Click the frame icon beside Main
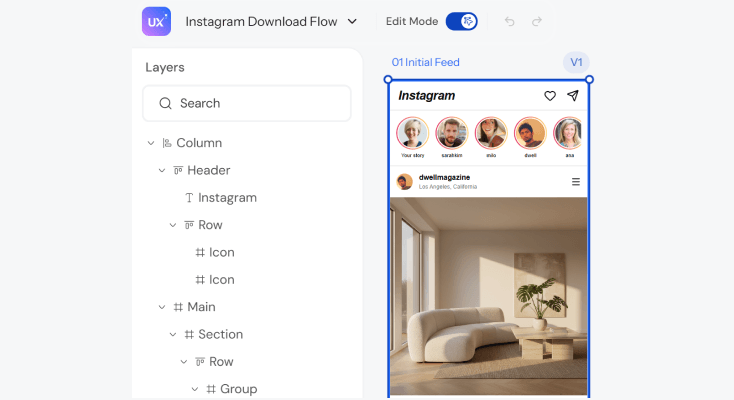 click(x=178, y=307)
